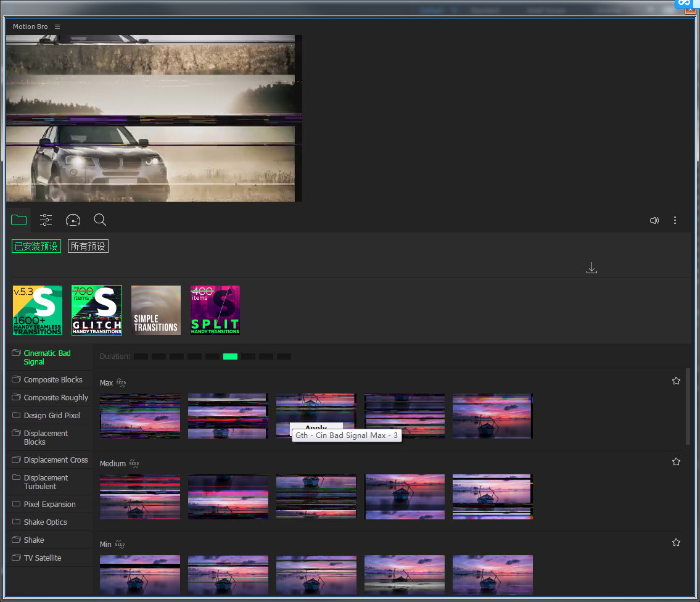Click the download packs arrow icon
This screenshot has width=700, height=602.
click(x=591, y=268)
